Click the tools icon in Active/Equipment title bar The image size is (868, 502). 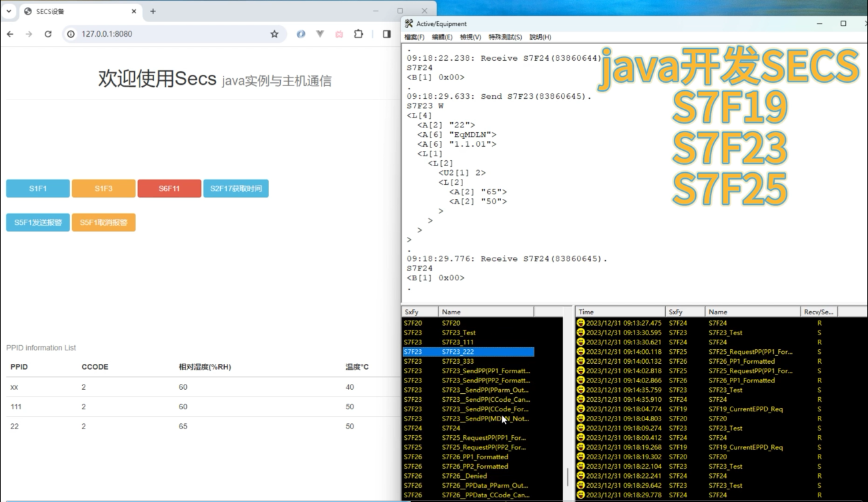[408, 23]
